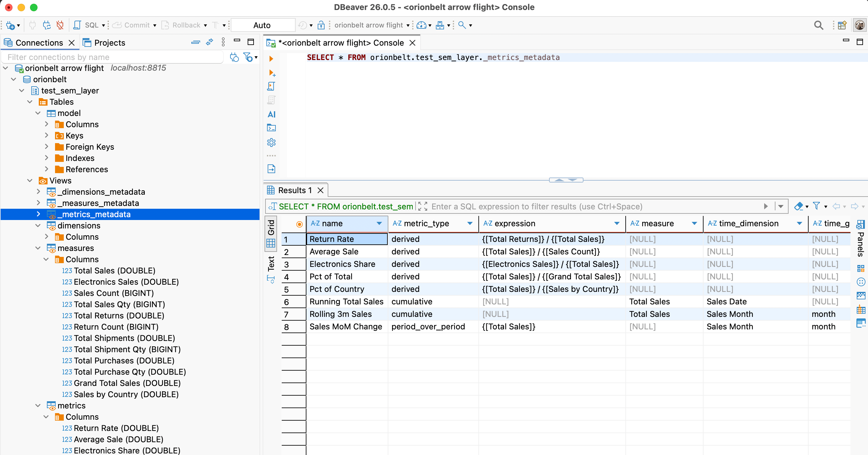Collapse all nodes in Connections panel
Image resolution: width=868 pixels, height=455 pixels.
coord(195,42)
